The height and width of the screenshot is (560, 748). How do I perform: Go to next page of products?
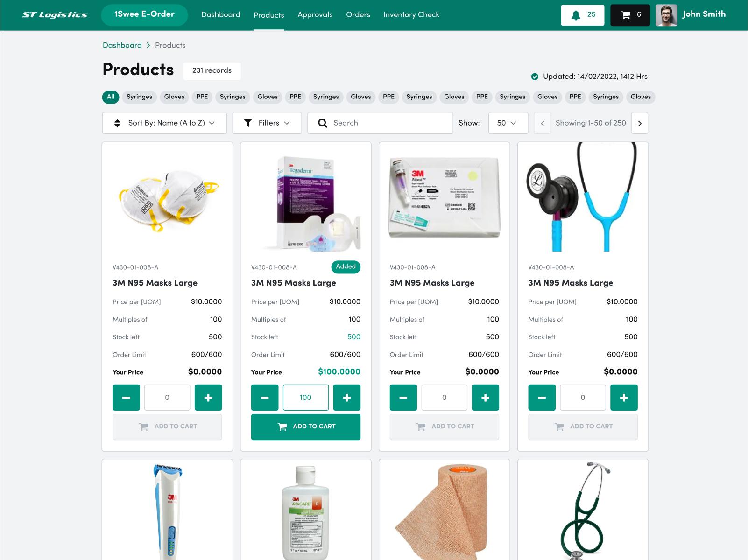[639, 123]
